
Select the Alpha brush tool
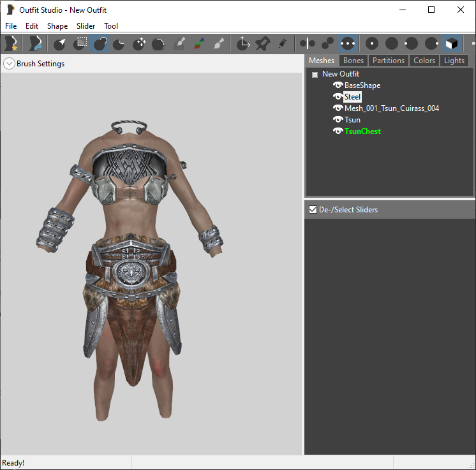219,43
